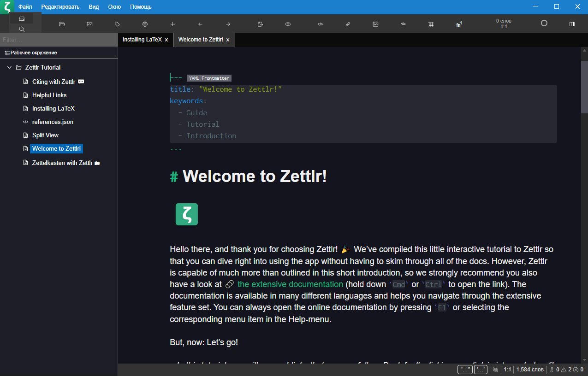Toggle readability mode with the eye icon
The image size is (588, 376).
[x=288, y=24]
